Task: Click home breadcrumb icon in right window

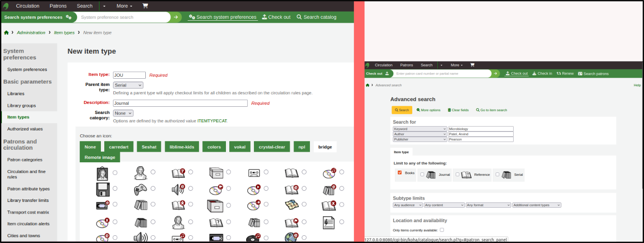Action: click(367, 85)
